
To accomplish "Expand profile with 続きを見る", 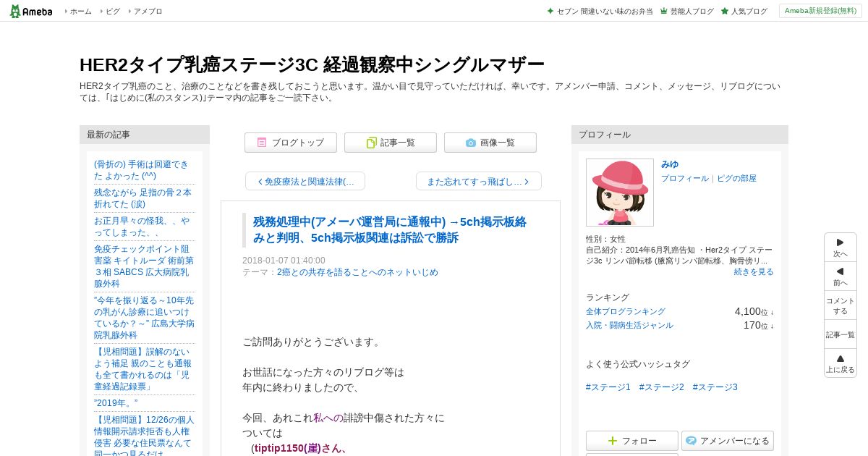I will click(x=754, y=271).
